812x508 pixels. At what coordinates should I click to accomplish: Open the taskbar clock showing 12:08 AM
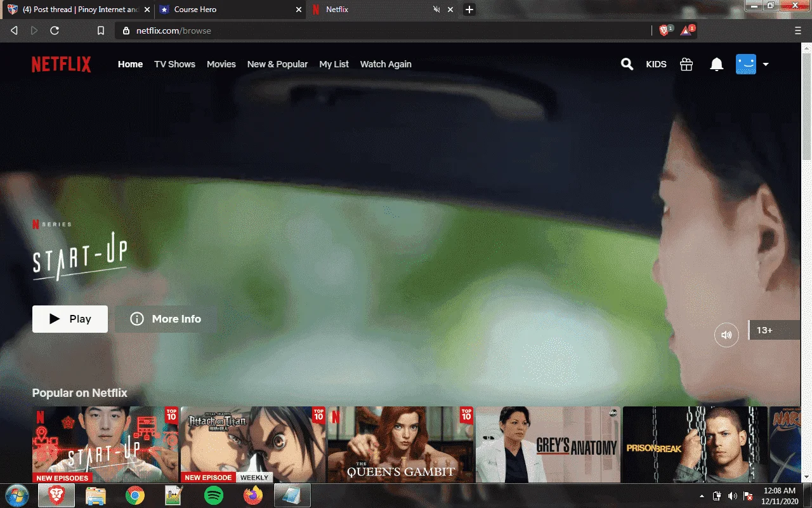(x=780, y=496)
